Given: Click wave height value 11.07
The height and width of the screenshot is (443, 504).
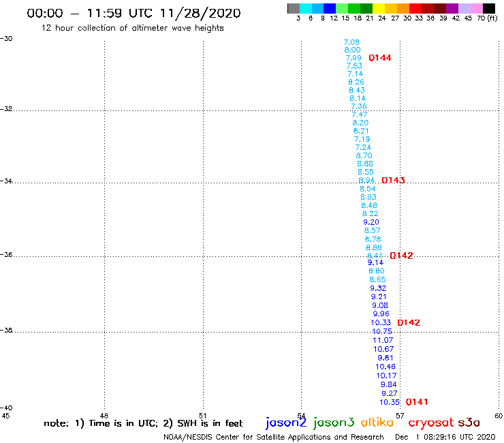Looking at the screenshot, I should tap(383, 340).
